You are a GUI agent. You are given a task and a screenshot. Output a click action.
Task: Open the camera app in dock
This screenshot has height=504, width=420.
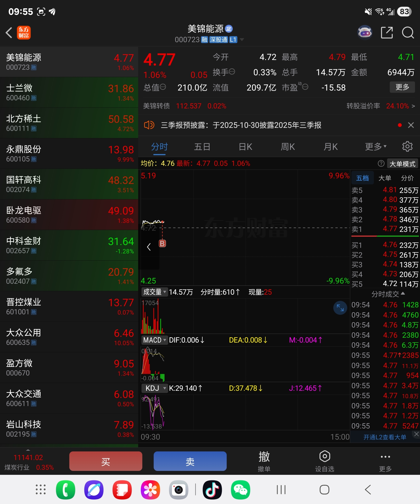pyautogui.click(x=179, y=490)
